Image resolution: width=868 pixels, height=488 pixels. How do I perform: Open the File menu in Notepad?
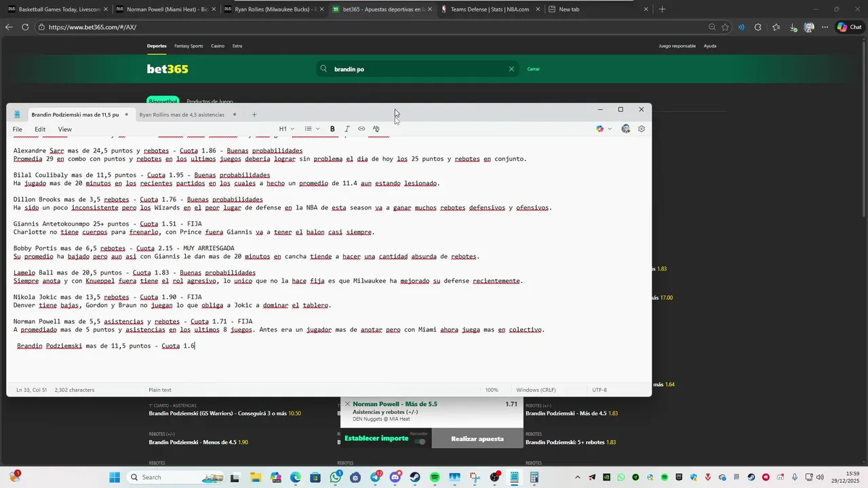coord(17,129)
